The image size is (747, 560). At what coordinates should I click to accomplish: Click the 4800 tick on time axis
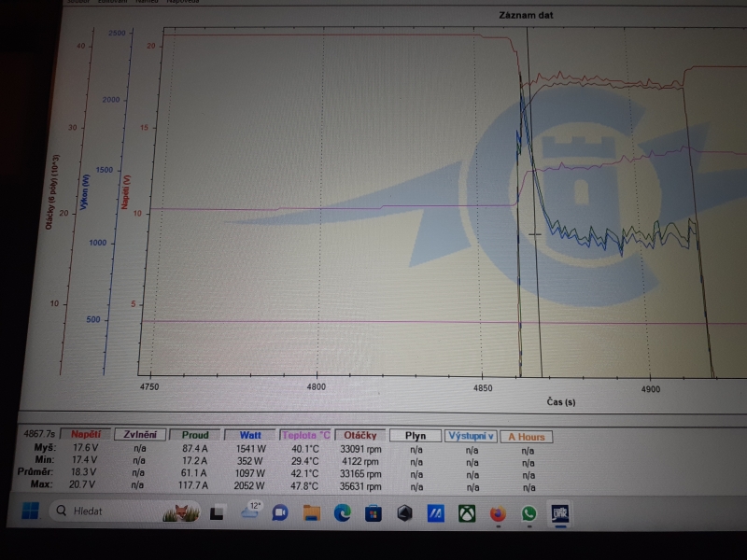coord(317,386)
